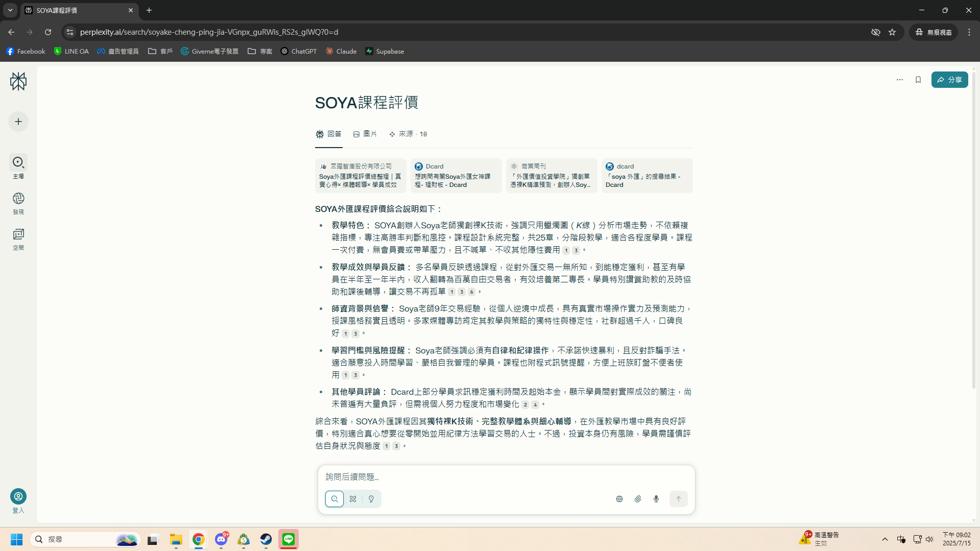The height and width of the screenshot is (551, 980).
Task: Open Chrome three-dot menu
Action: (969, 32)
